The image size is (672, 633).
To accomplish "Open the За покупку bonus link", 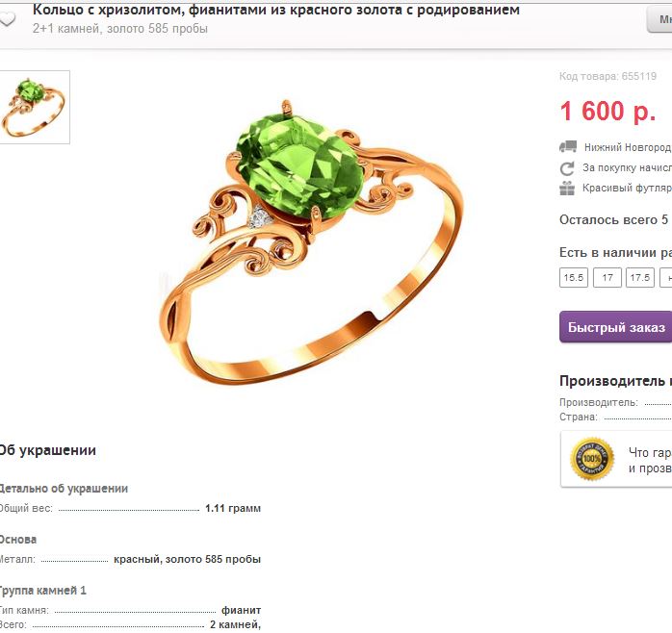I will click(627, 167).
